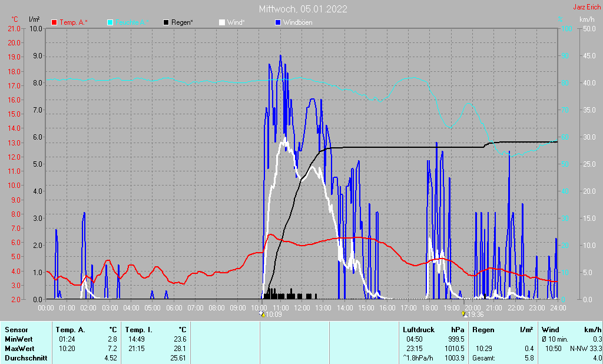This screenshot has height=364, width=603.
Task: Click the 'Temp. I.' table column header
Action: (139, 330)
